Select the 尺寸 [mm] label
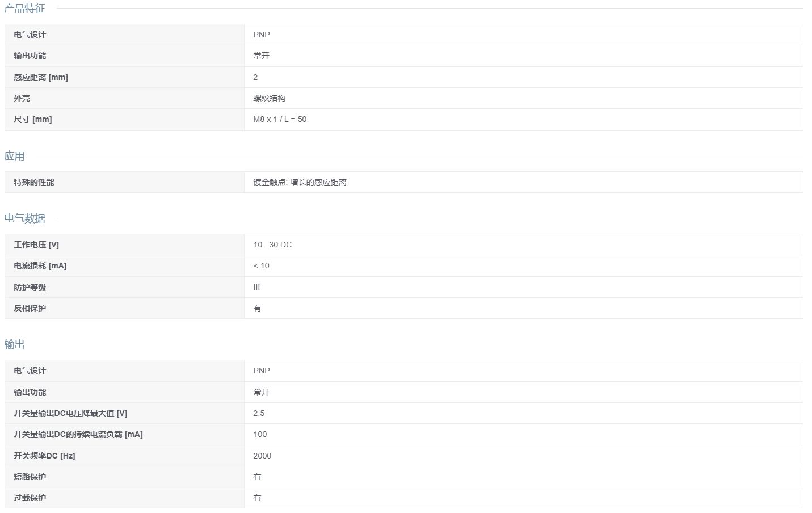 coord(32,119)
